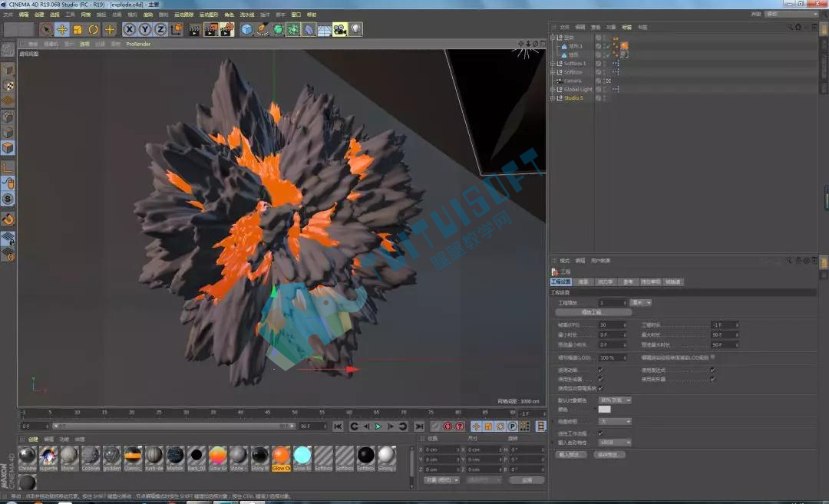Viewport: 829px width, 504px height.
Task: Toggle the linear workflow checkbox
Action: point(600,433)
